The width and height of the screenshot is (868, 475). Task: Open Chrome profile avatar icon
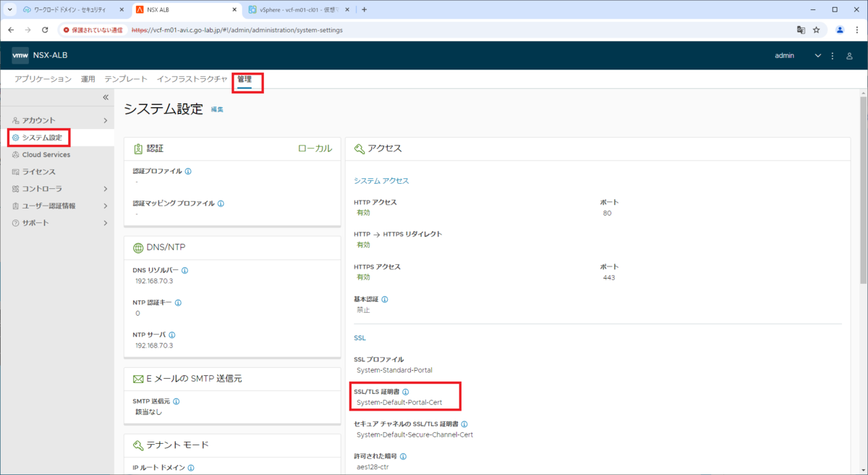tap(840, 30)
